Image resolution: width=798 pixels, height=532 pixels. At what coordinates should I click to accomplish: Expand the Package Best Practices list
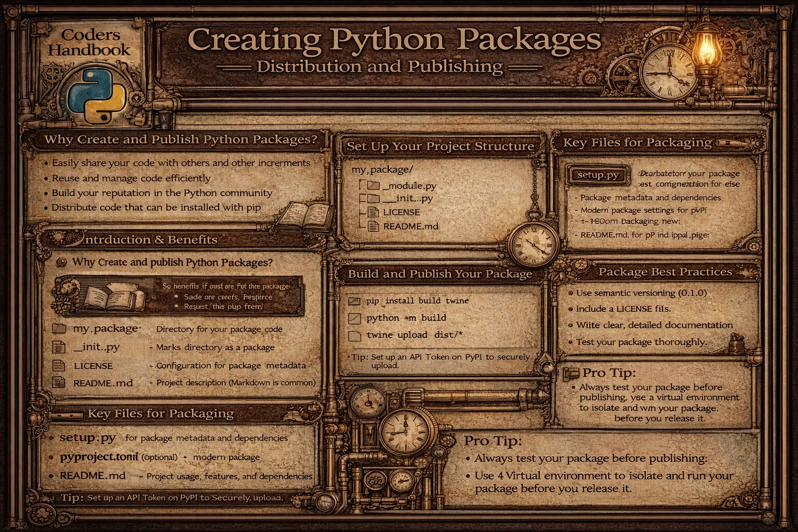click(x=667, y=272)
